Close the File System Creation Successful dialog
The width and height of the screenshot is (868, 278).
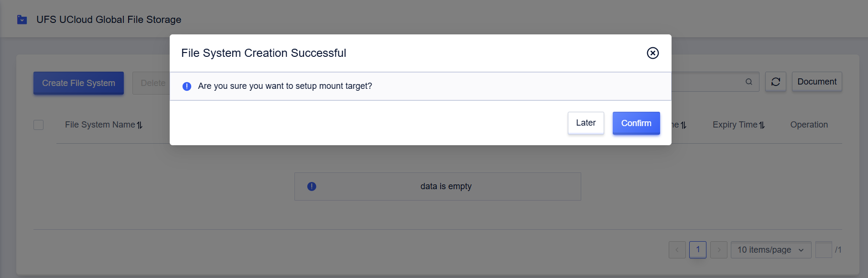point(652,53)
